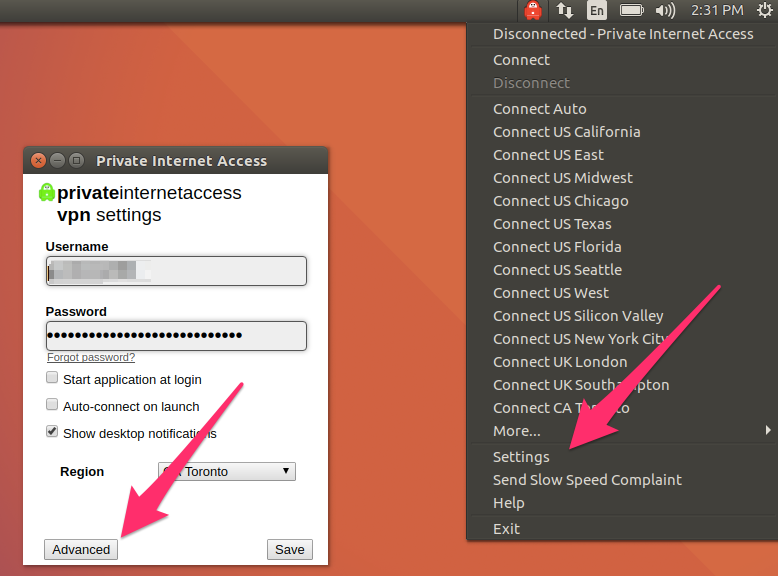The width and height of the screenshot is (778, 576).
Task: Open the Region dropdown showing Toronto
Action: pos(227,471)
